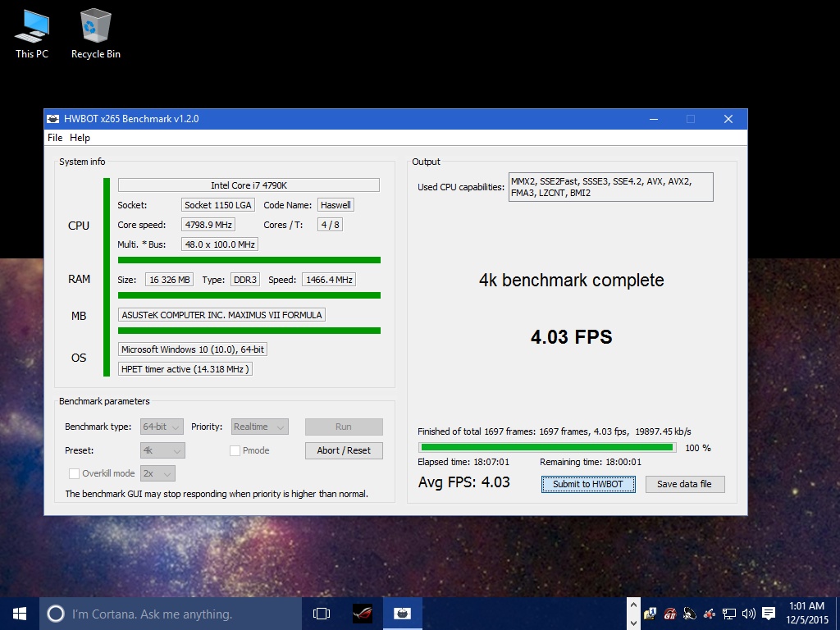Open the ROG app on the taskbar
Image resolution: width=840 pixels, height=630 pixels.
pyautogui.click(x=363, y=614)
